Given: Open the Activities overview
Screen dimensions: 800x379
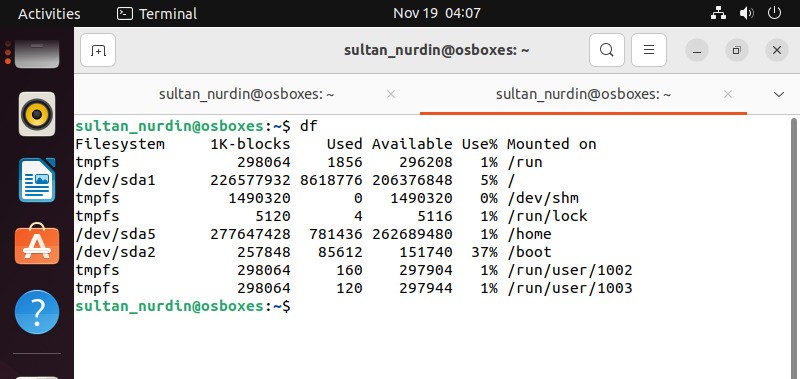Looking at the screenshot, I should point(49,13).
